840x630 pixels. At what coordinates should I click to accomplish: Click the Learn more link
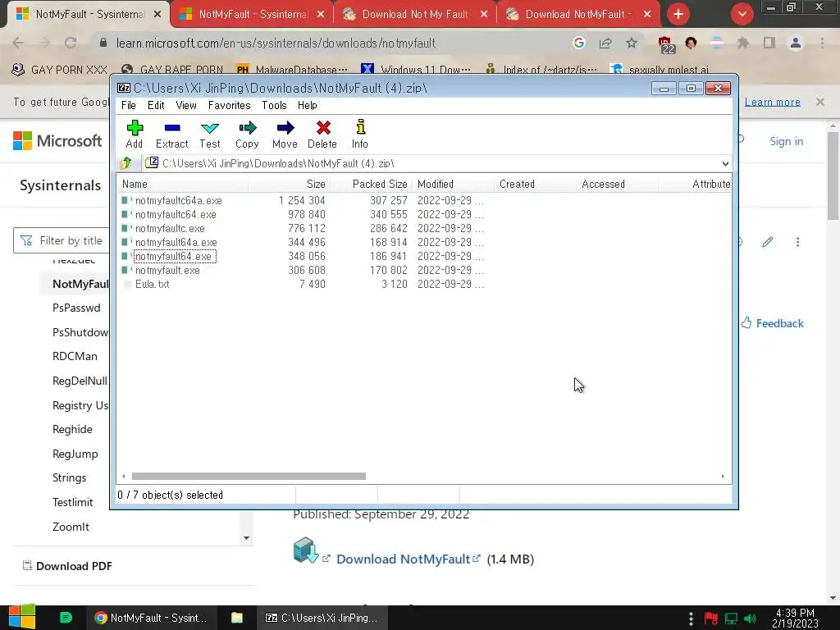(773, 102)
